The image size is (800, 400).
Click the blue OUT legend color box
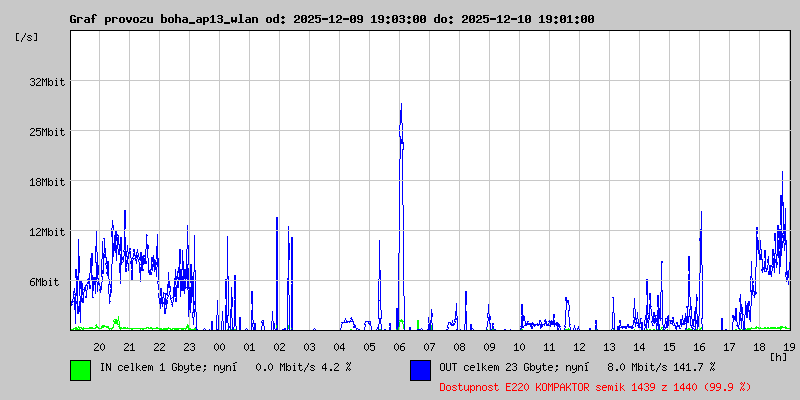tap(420, 370)
